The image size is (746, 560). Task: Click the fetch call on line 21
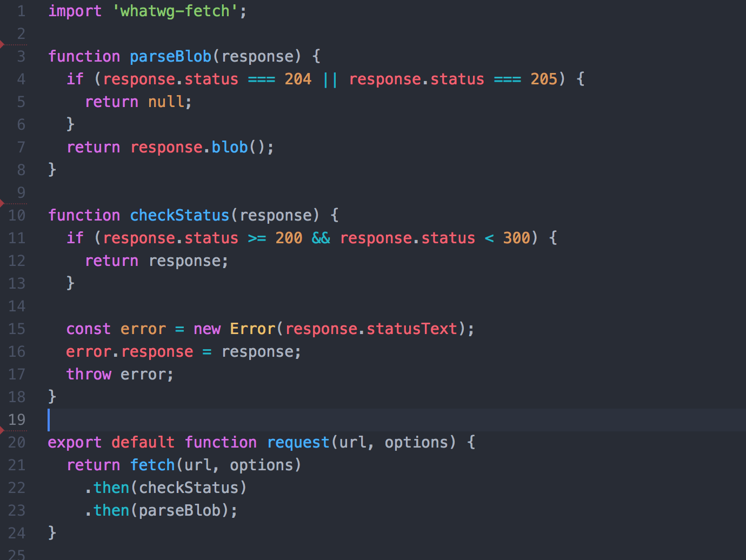[x=152, y=465]
